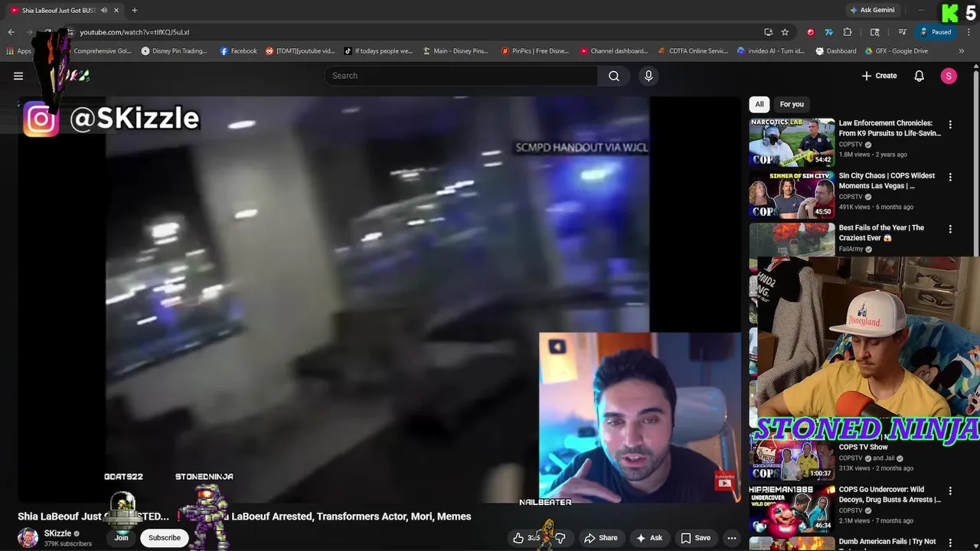Open Dumb American Fails video title
This screenshot has height=551, width=980.
click(x=887, y=543)
